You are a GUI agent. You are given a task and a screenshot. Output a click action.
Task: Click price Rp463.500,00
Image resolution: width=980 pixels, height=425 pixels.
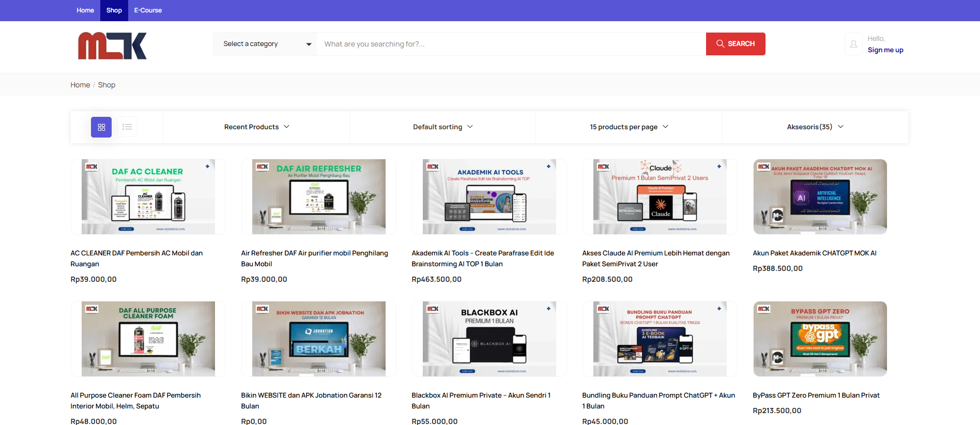click(x=437, y=279)
